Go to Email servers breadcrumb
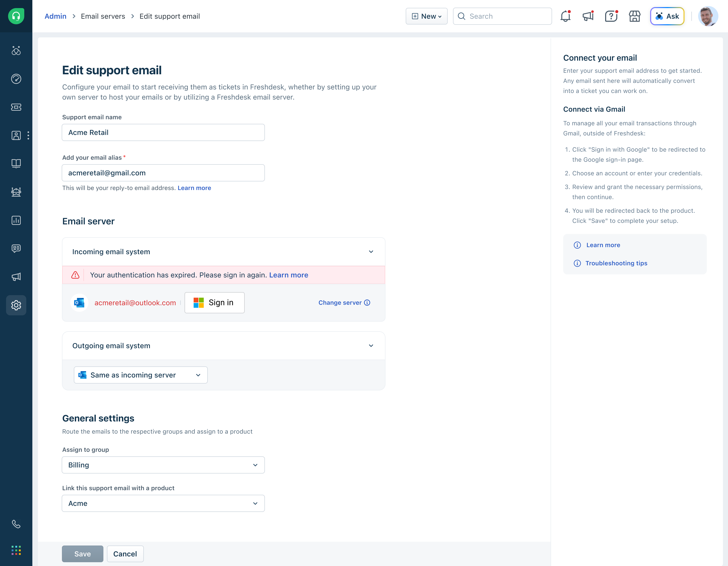Screen dimensions: 728x566 (103, 16)
